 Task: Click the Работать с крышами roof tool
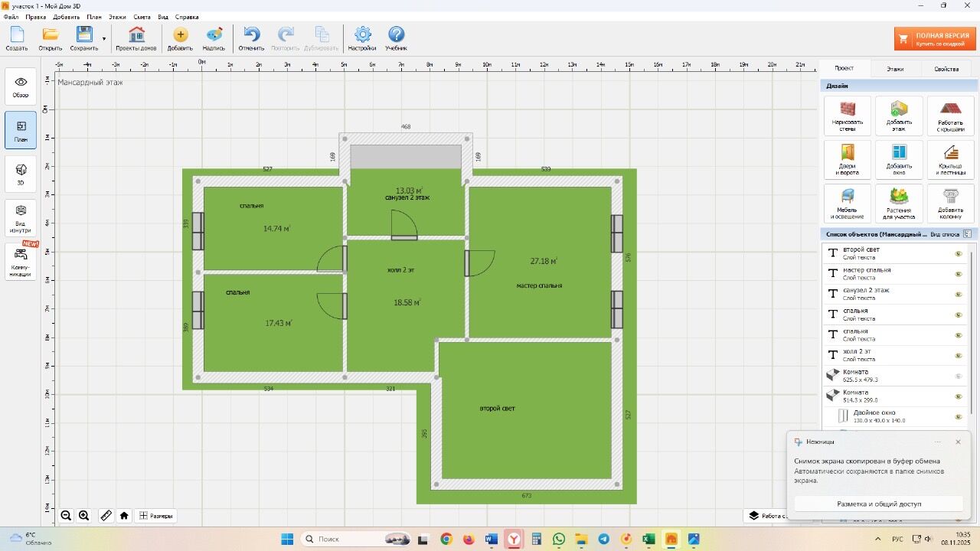[x=950, y=116]
